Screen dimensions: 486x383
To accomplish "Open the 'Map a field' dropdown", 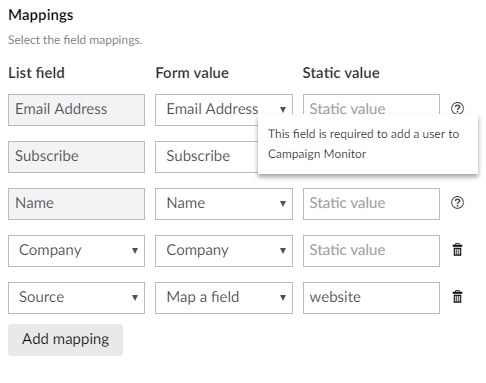I will point(224,298).
